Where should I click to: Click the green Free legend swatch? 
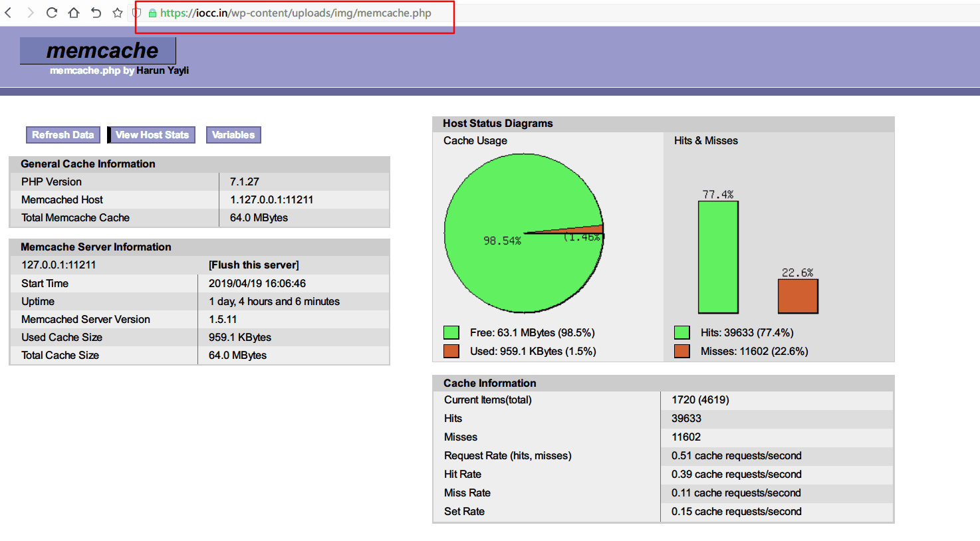coord(451,332)
